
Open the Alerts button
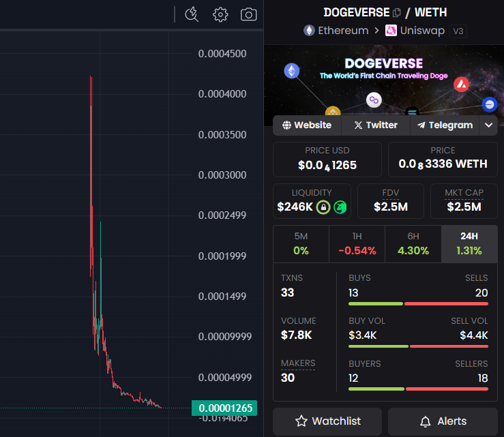pos(443,421)
